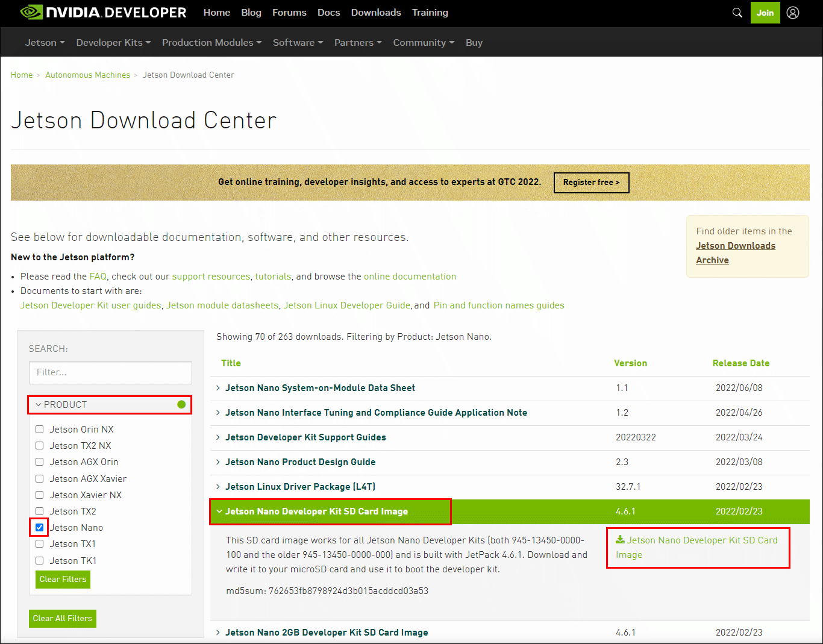Click the Register free button
This screenshot has width=823, height=644.
coord(592,183)
